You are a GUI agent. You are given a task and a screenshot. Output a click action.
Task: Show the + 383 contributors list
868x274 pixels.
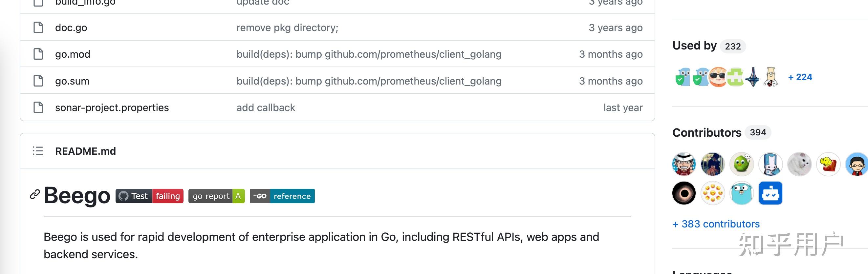pos(716,224)
